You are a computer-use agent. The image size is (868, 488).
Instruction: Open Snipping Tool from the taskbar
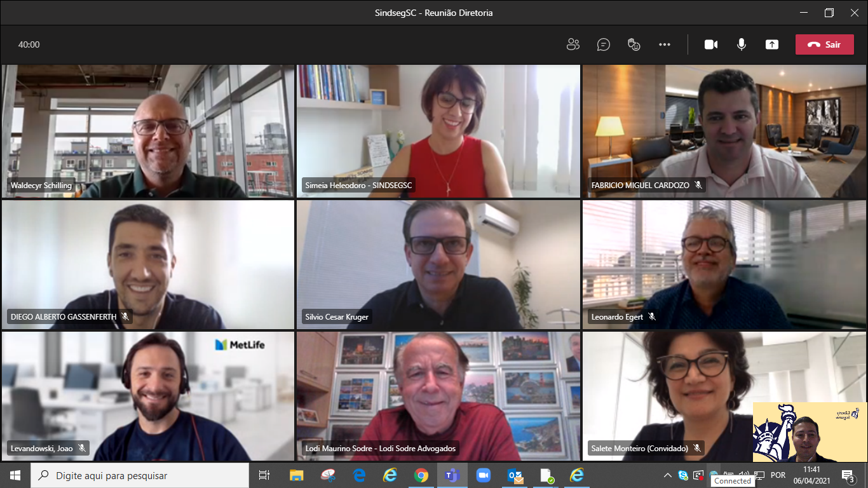[328, 475]
